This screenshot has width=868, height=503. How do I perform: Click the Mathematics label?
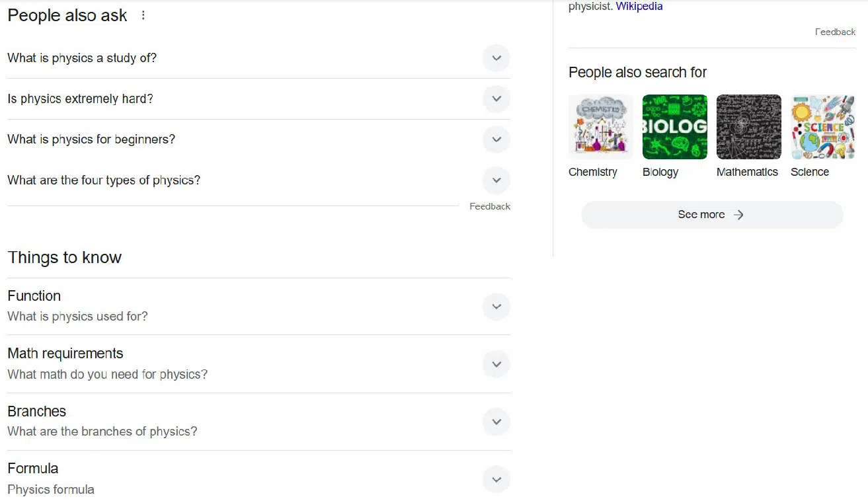pyautogui.click(x=747, y=172)
